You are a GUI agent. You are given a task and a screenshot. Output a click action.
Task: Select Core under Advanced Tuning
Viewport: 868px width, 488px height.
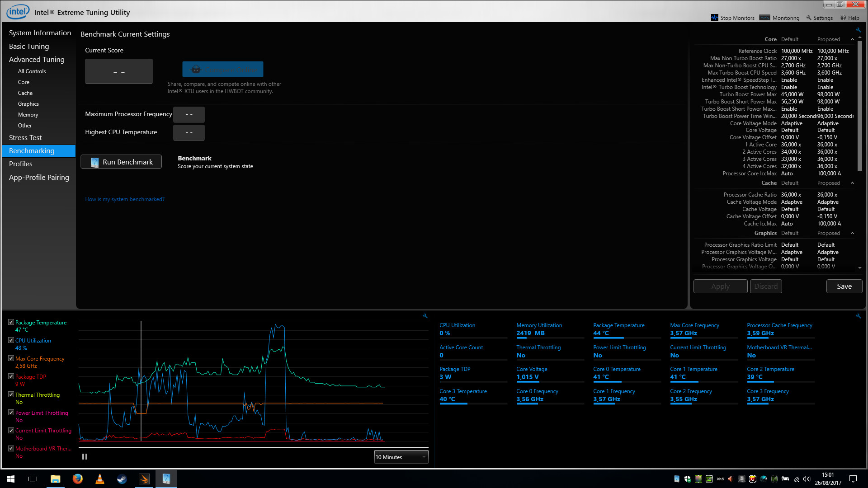pyautogui.click(x=24, y=82)
